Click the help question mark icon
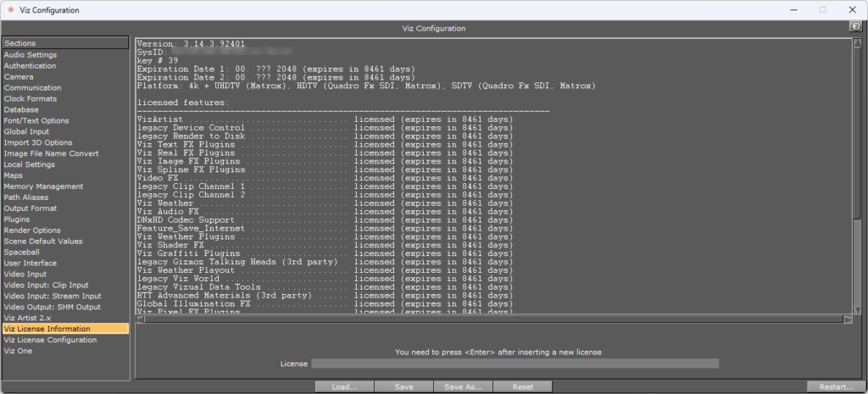This screenshot has width=868, height=394. pyautogui.click(x=856, y=28)
